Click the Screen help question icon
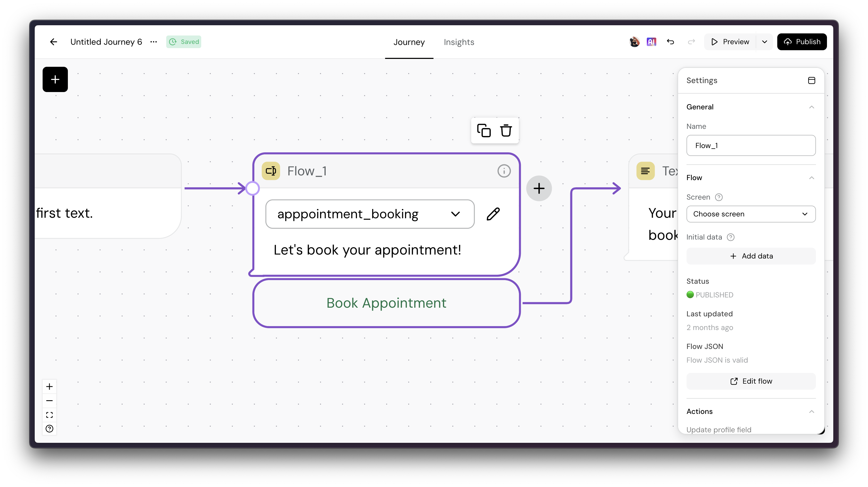Viewport: 868px width, 487px height. point(719,197)
